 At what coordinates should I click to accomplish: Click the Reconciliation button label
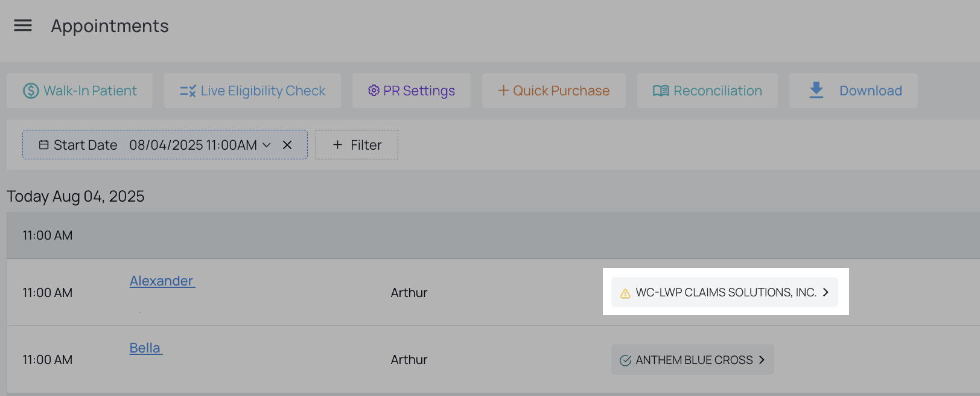(x=717, y=91)
